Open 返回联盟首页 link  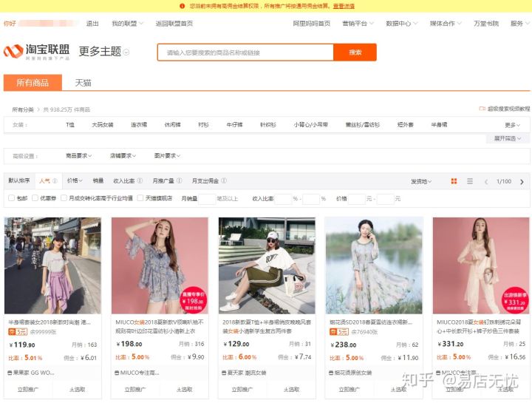click(174, 24)
